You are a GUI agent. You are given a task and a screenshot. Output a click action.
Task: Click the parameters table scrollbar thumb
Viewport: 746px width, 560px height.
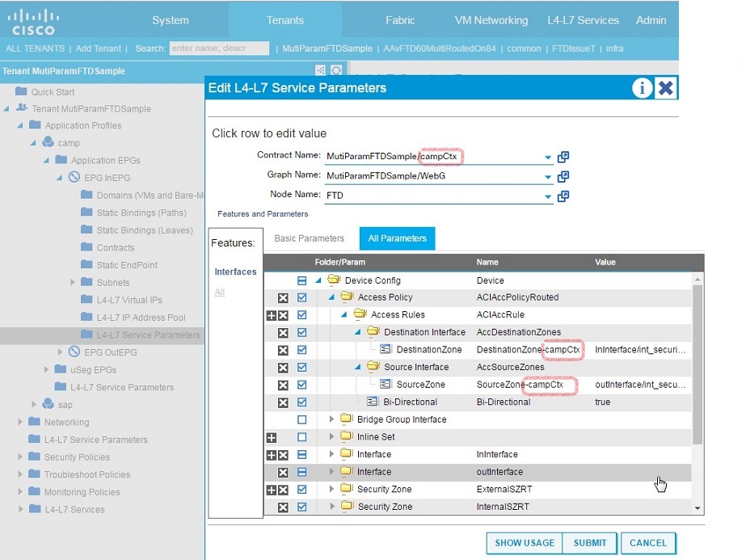pyautogui.click(x=698, y=364)
